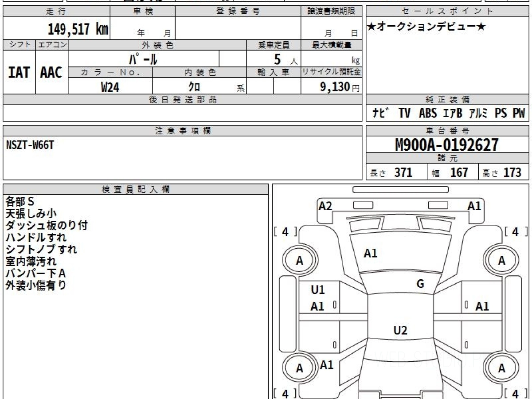Click the カラーNo. label
532x399 pixels.
pyautogui.click(x=110, y=72)
